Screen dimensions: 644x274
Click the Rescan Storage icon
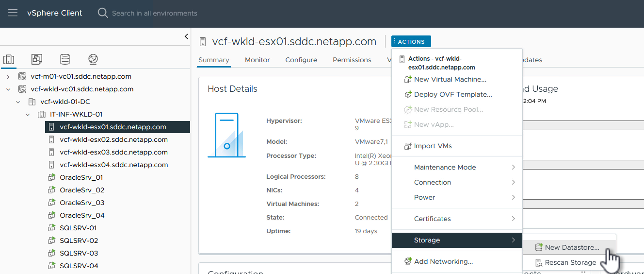click(x=538, y=263)
